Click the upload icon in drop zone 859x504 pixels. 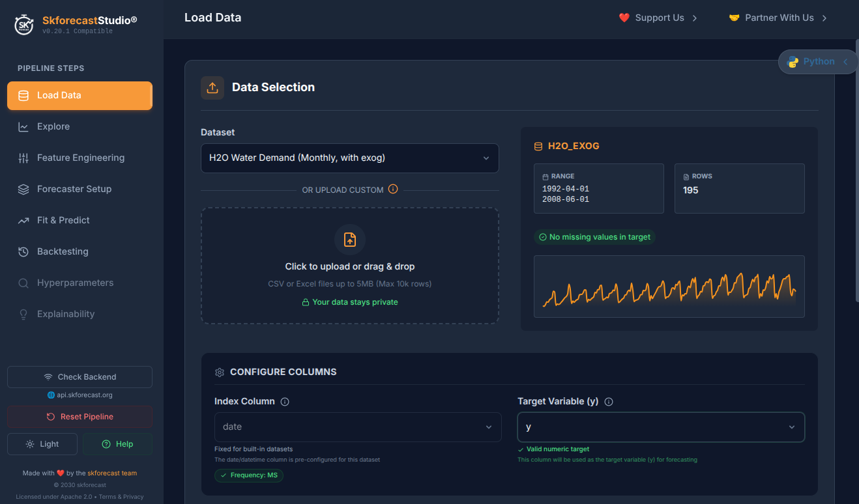point(350,240)
